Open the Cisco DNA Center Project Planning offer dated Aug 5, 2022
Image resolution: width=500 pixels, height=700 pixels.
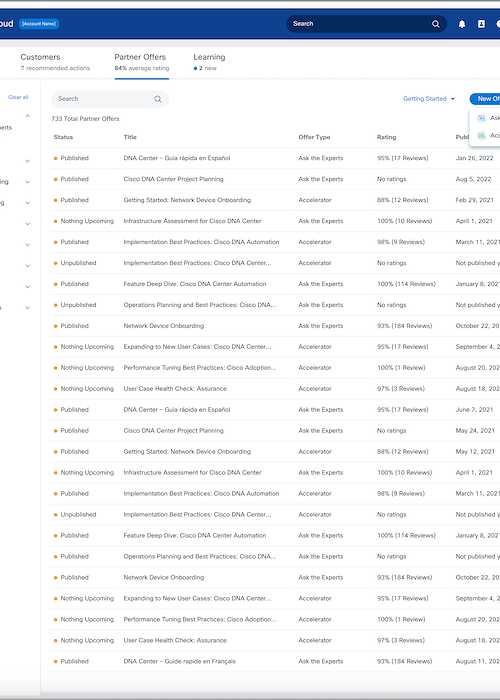173,179
